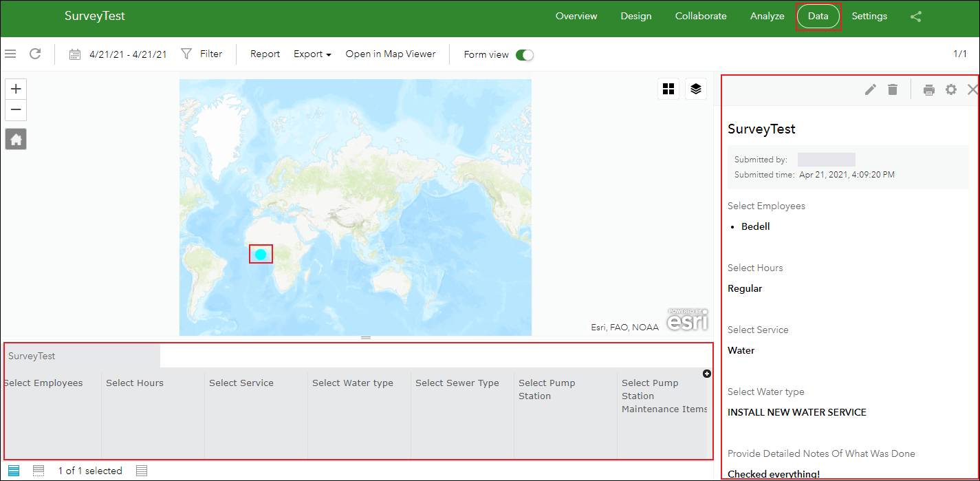Print the survey record

tap(928, 89)
